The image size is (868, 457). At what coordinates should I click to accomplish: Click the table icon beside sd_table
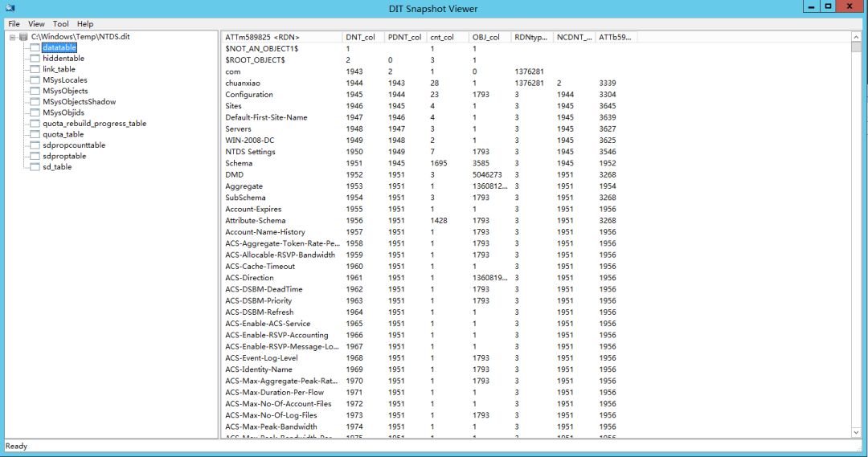(35, 166)
